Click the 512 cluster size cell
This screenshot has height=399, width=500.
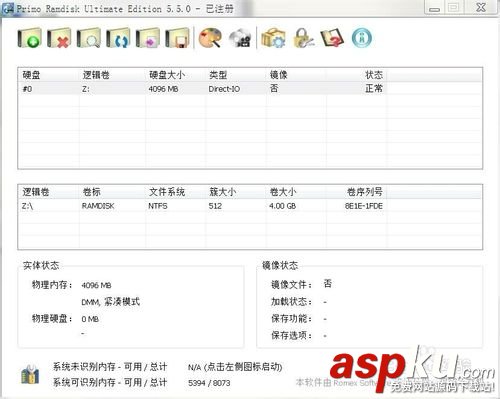pos(215,206)
